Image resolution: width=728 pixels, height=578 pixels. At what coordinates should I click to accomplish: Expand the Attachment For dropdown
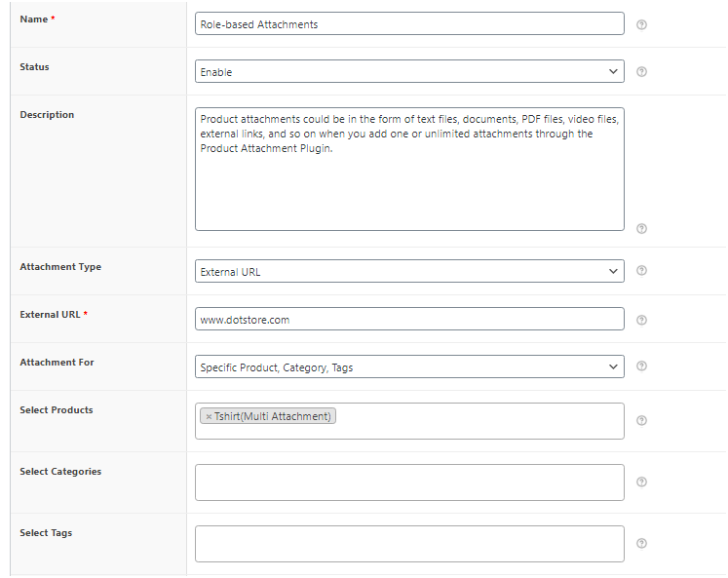point(408,367)
